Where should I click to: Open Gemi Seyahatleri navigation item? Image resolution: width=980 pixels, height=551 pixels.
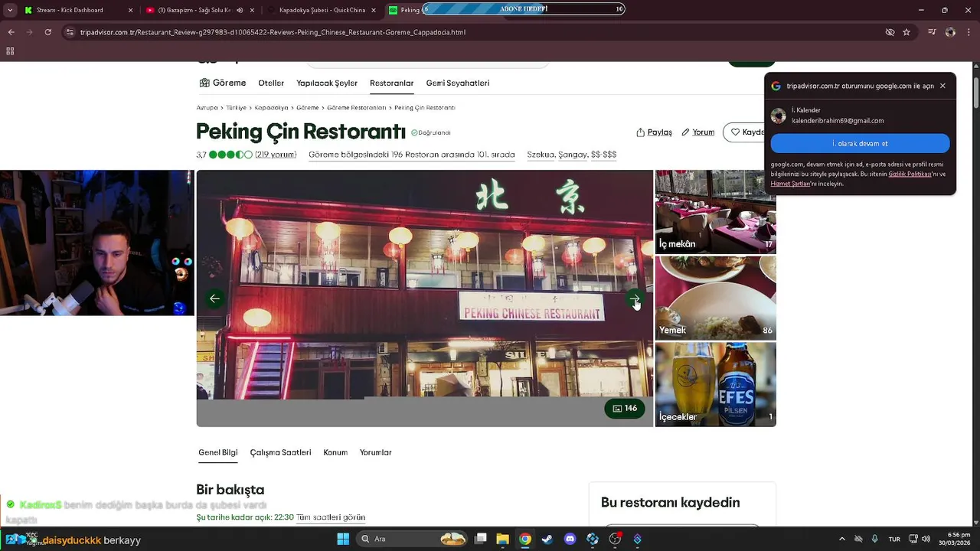pos(457,83)
